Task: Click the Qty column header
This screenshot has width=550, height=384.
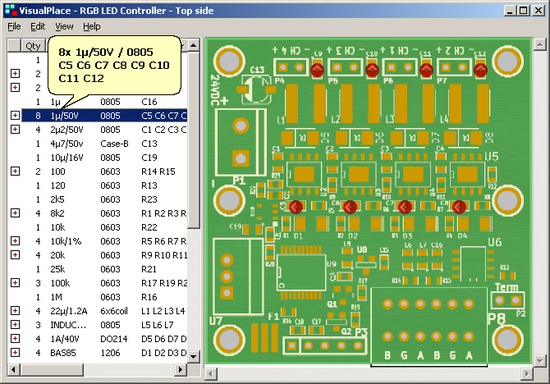Action: coord(33,46)
